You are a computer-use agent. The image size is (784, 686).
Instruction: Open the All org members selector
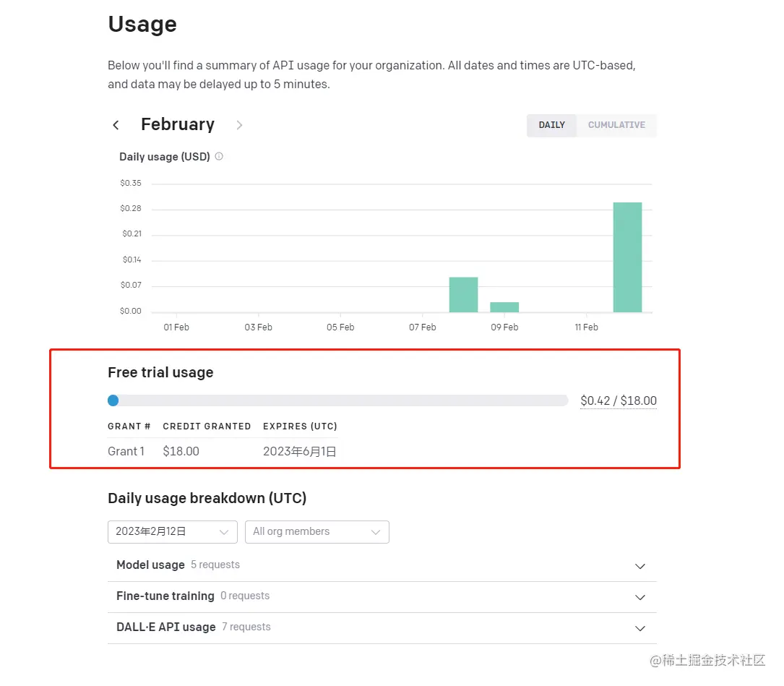316,531
